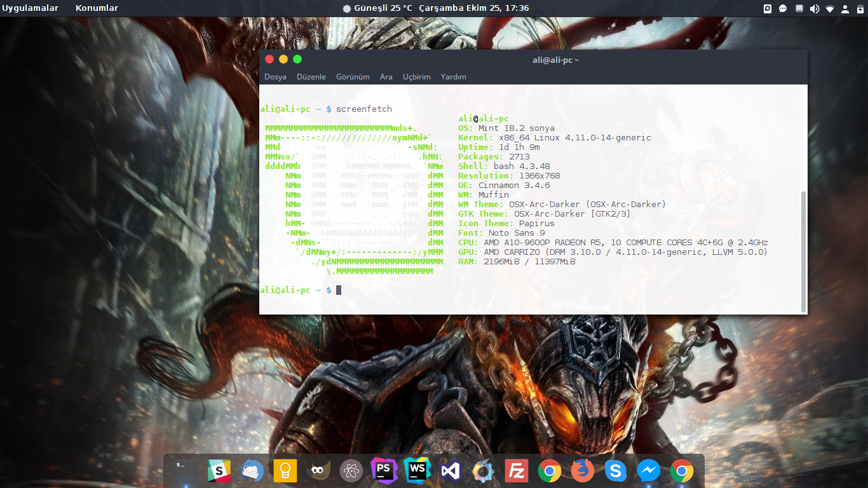868x488 pixels.
Task: Click the 'WM: Muffin' line
Action: pyautogui.click(x=484, y=195)
